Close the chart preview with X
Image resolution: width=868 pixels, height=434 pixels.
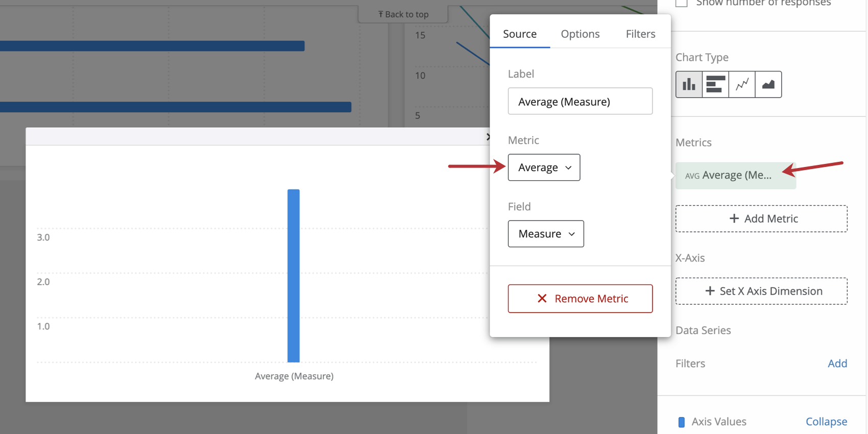[x=489, y=137]
